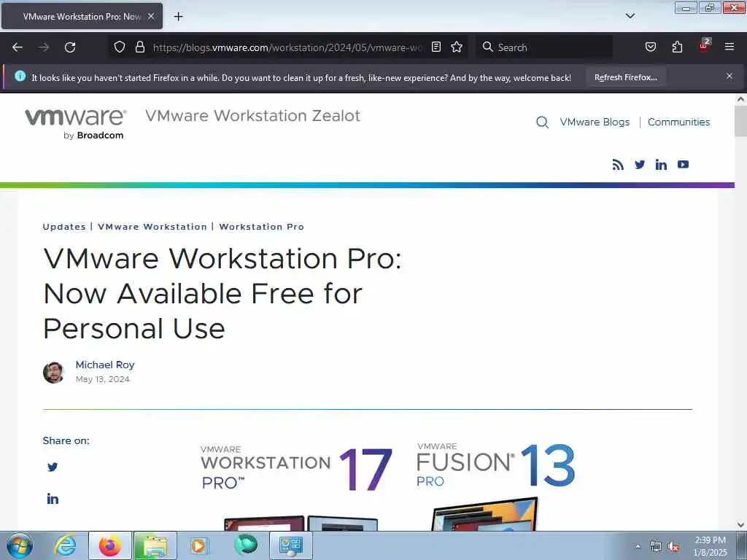This screenshot has width=747, height=560.
Task: Open a new tab with the plus button
Action: point(178,17)
